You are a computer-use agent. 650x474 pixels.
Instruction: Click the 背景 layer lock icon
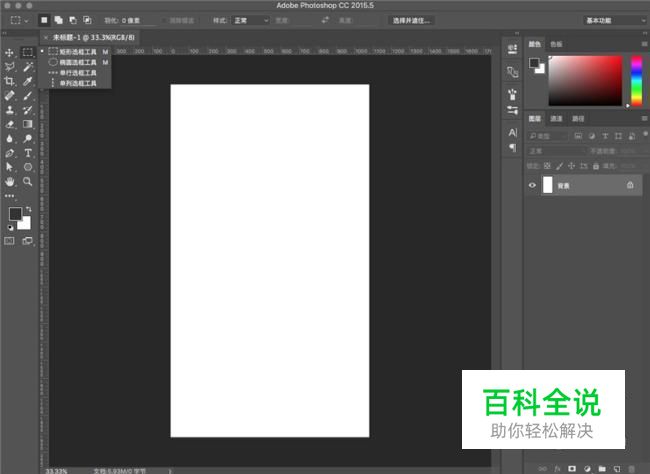coord(630,185)
